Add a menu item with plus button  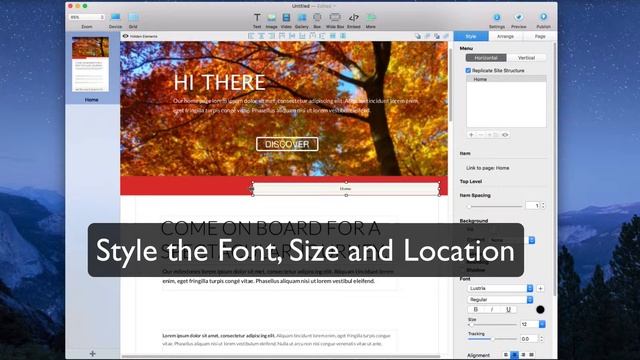coord(471,135)
